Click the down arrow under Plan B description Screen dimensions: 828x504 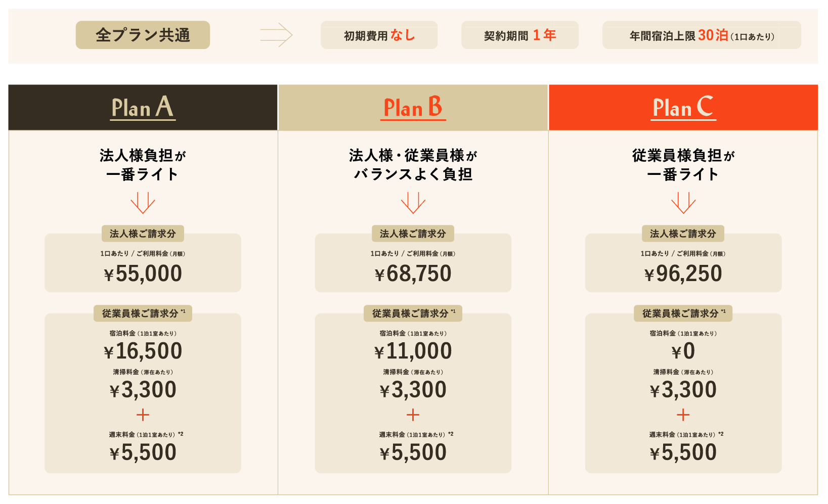(x=413, y=203)
